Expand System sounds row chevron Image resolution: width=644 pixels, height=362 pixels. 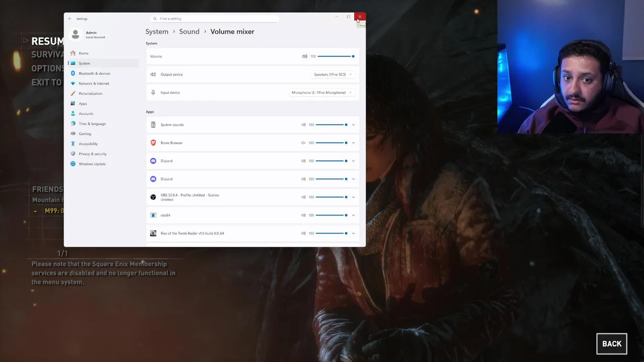[353, 125]
